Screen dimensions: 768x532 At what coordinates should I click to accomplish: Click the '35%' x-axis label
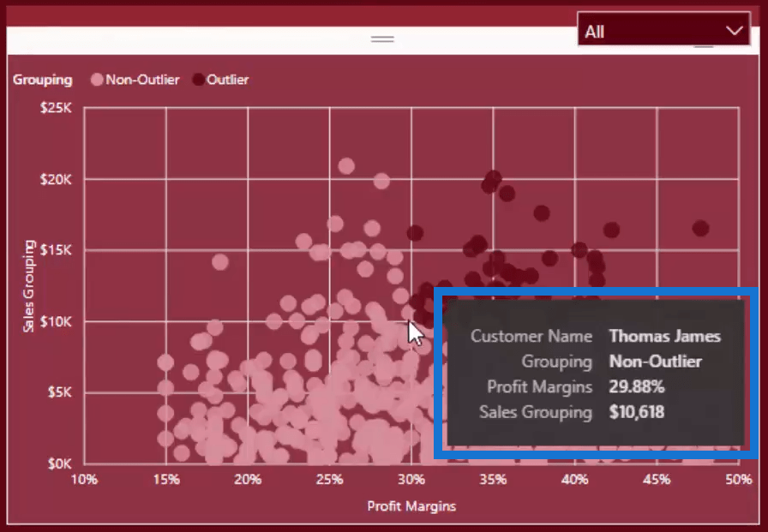pos(493,480)
